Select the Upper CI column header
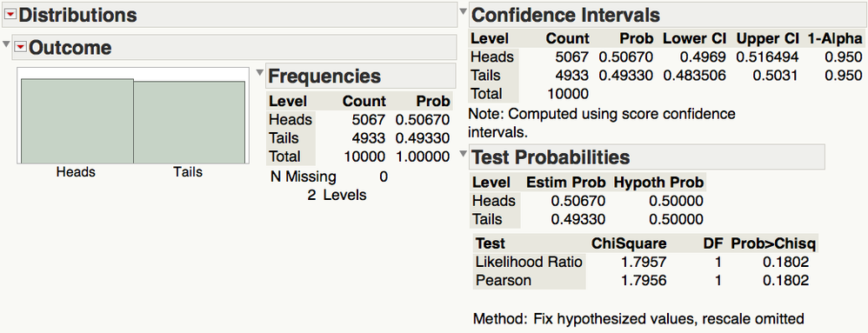Screen dimensions: 868x333 point(767,38)
